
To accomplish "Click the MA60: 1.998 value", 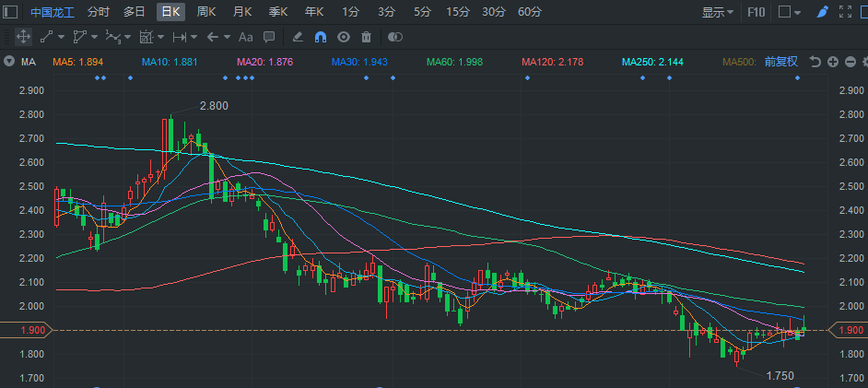I will tap(454, 62).
